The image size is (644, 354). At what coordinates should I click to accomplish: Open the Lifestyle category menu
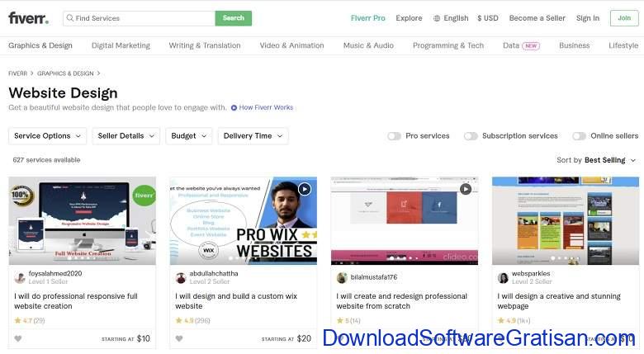point(623,45)
